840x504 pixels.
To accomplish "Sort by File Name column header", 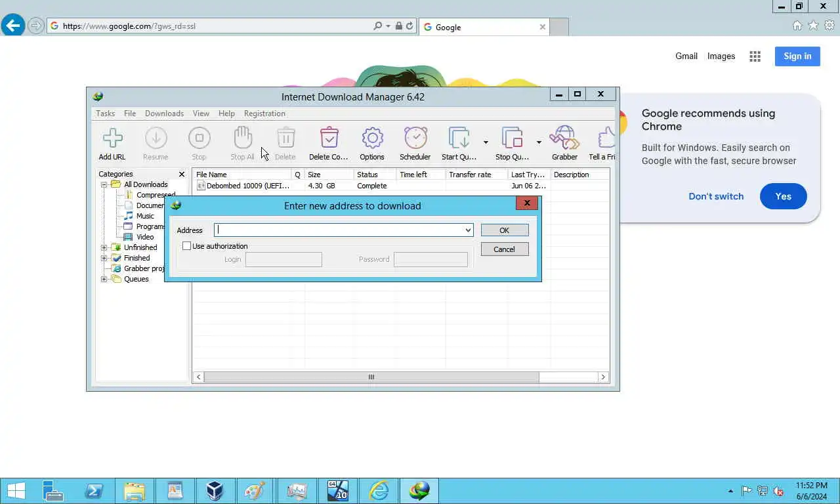I will point(241,175).
